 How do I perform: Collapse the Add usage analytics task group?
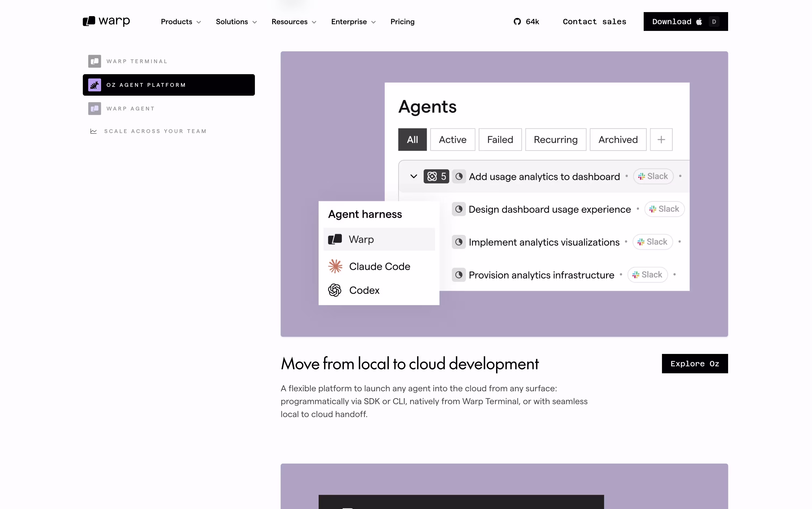point(414,176)
